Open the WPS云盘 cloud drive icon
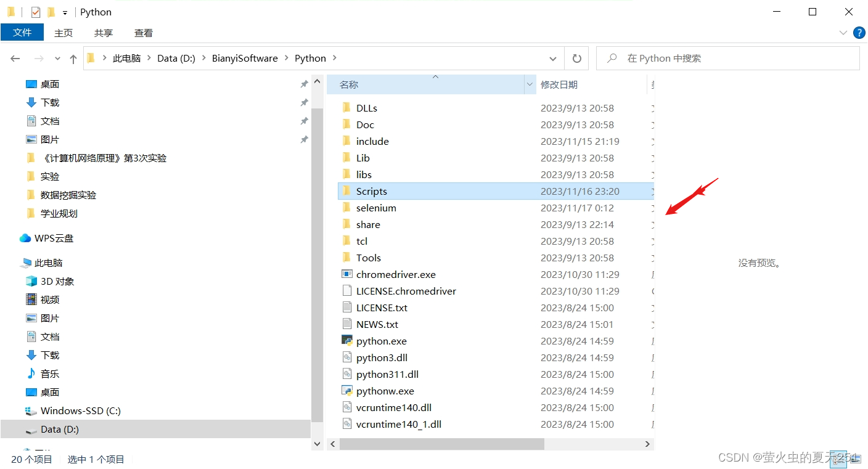Screen dimensions: 868x469 [x=25, y=238]
